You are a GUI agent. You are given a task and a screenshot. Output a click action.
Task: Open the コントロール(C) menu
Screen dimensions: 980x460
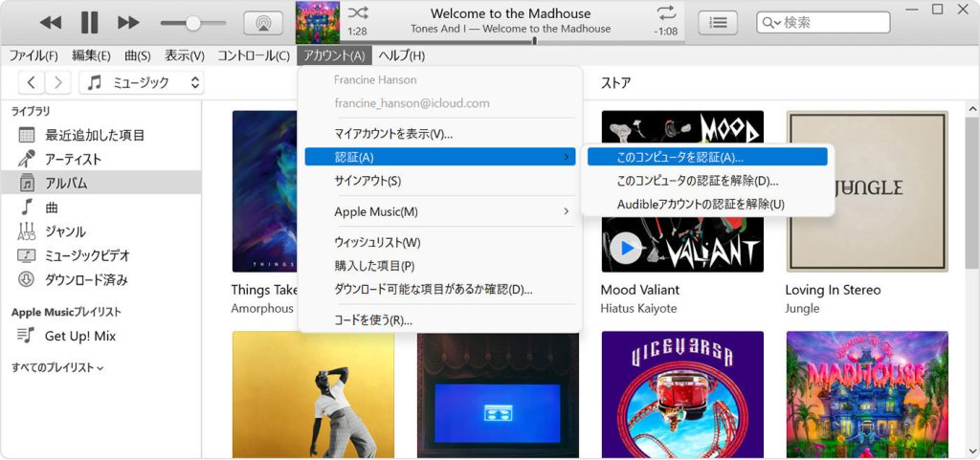pos(253,55)
